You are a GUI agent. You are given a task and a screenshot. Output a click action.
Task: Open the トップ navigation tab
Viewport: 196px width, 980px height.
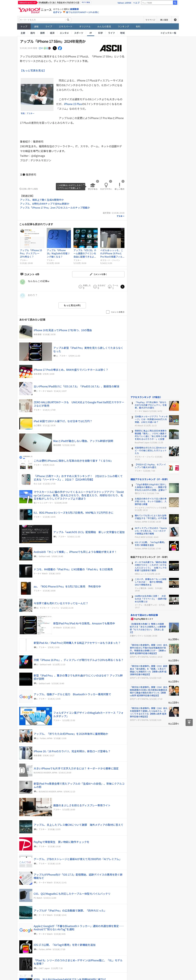(x=24, y=27)
